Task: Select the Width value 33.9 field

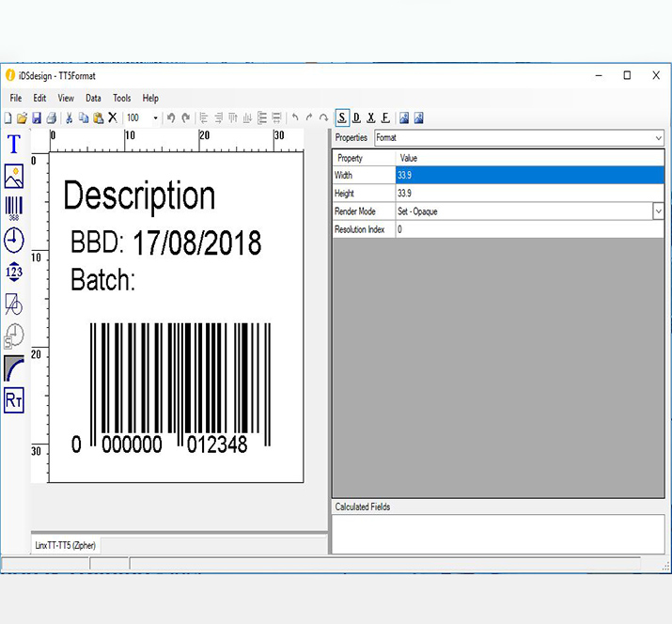Action: click(x=530, y=176)
